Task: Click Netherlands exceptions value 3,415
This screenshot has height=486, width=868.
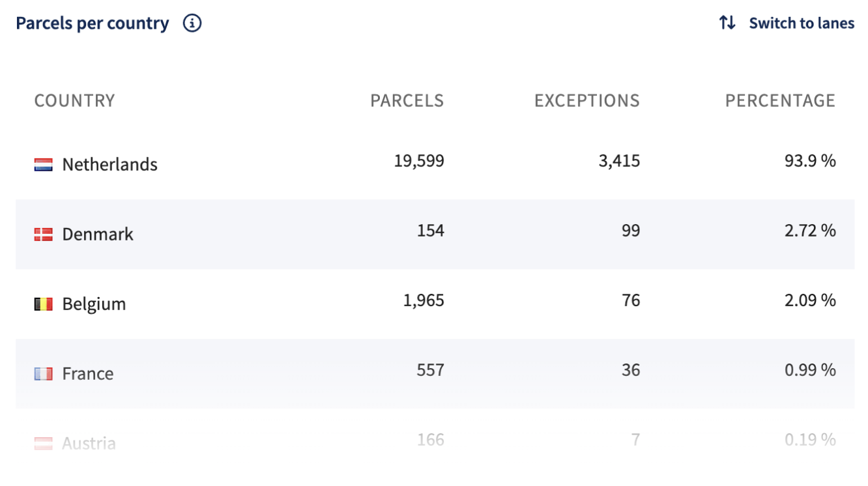Action: coord(620,161)
